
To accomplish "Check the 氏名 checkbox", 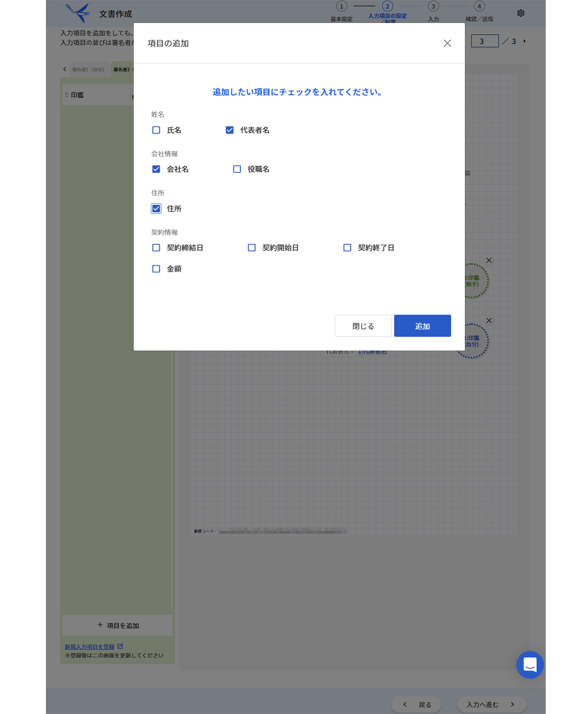I will point(156,130).
